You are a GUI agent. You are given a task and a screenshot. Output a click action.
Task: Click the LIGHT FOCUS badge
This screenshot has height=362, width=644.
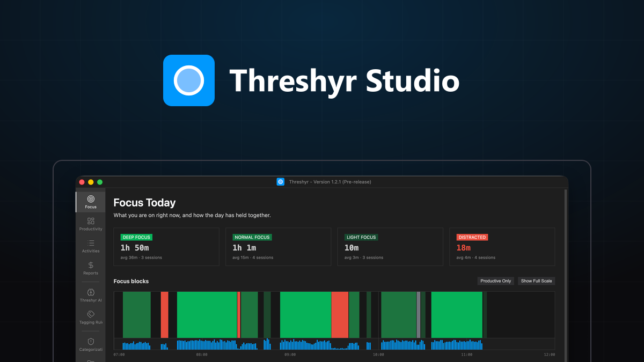(x=361, y=237)
